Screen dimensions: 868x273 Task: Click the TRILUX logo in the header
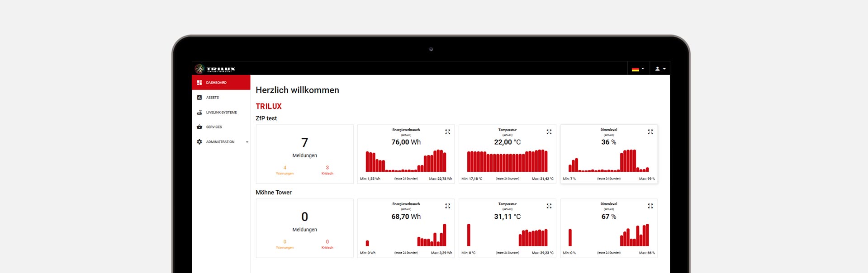tap(215, 69)
